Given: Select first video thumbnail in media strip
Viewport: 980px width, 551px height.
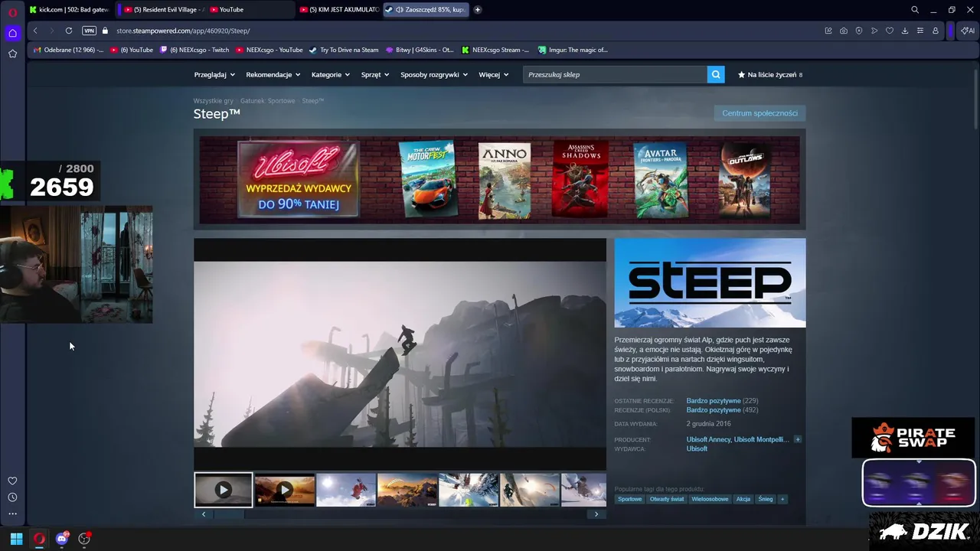Looking at the screenshot, I should [223, 490].
